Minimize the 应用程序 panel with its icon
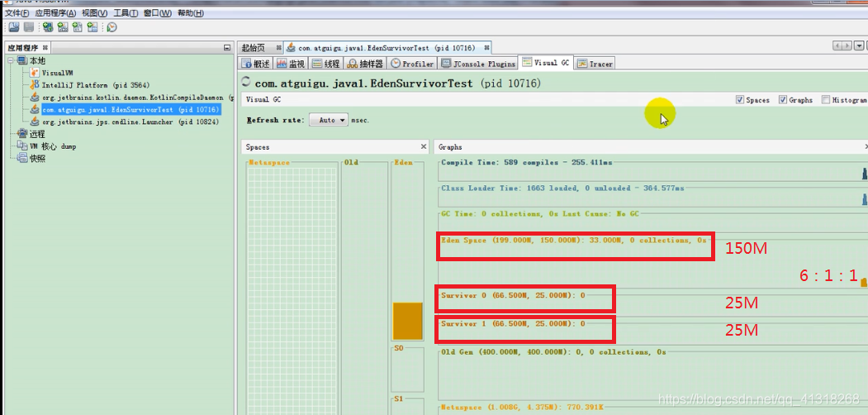Viewport: 868px width, 415px height. [227, 48]
